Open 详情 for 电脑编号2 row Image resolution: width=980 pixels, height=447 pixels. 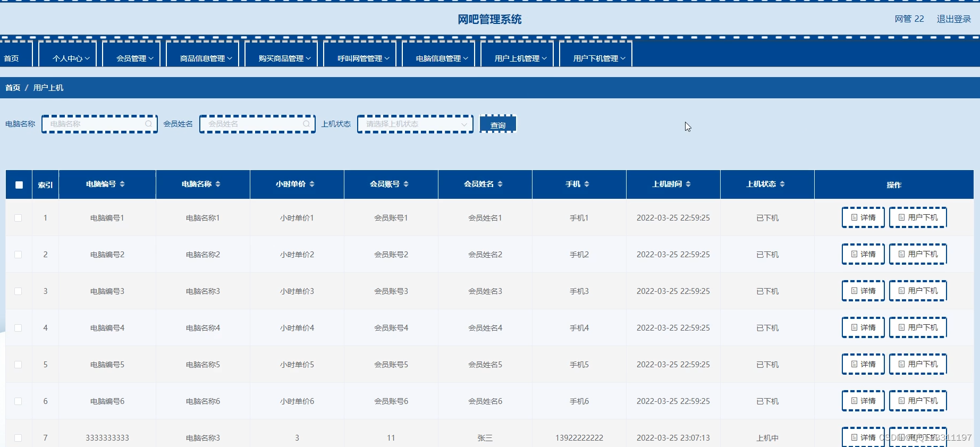(863, 254)
